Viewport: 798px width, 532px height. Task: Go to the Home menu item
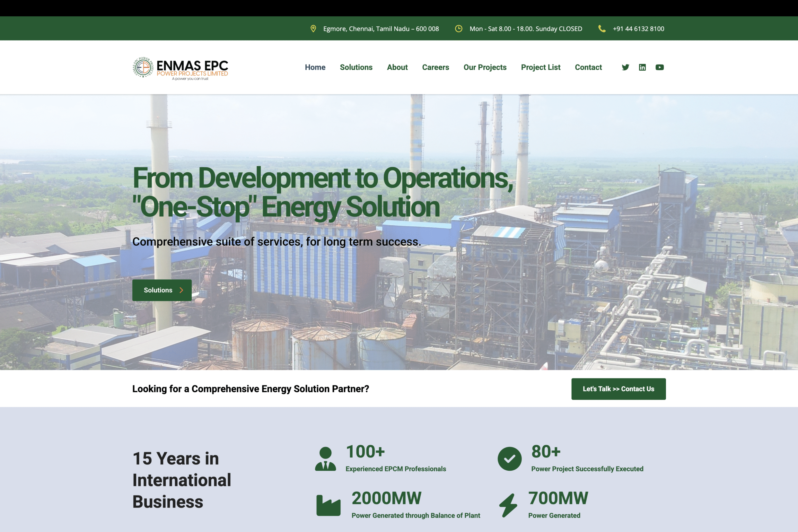[315, 67]
